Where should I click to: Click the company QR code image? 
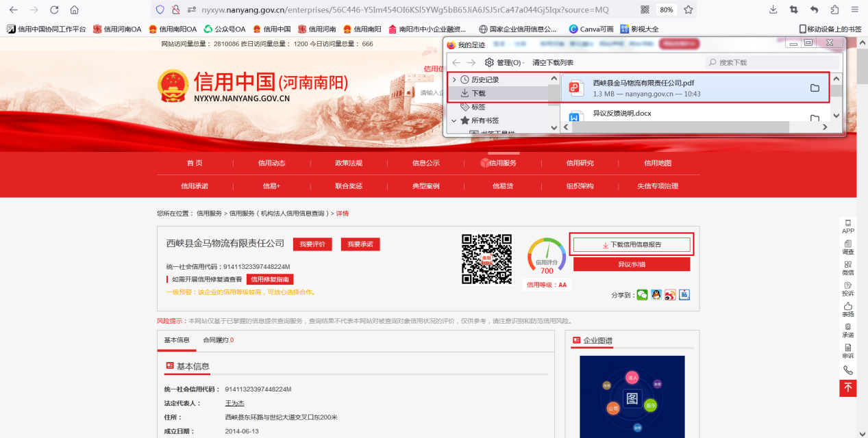[486, 259]
